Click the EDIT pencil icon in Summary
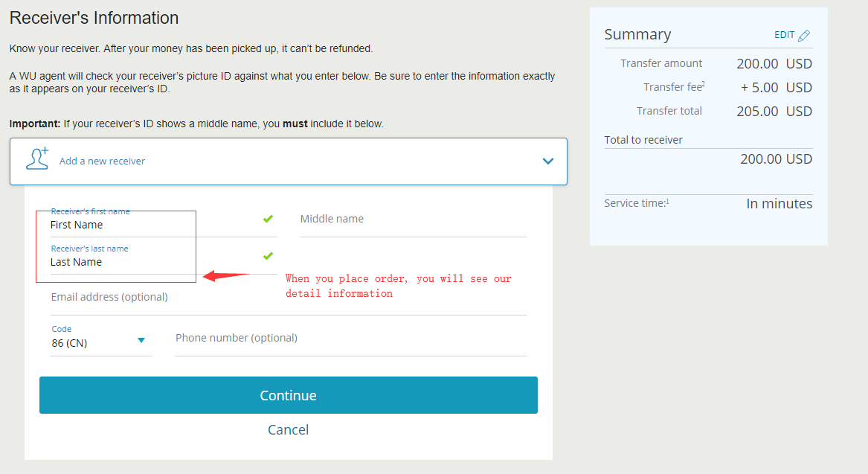This screenshot has height=474, width=868. (x=804, y=36)
